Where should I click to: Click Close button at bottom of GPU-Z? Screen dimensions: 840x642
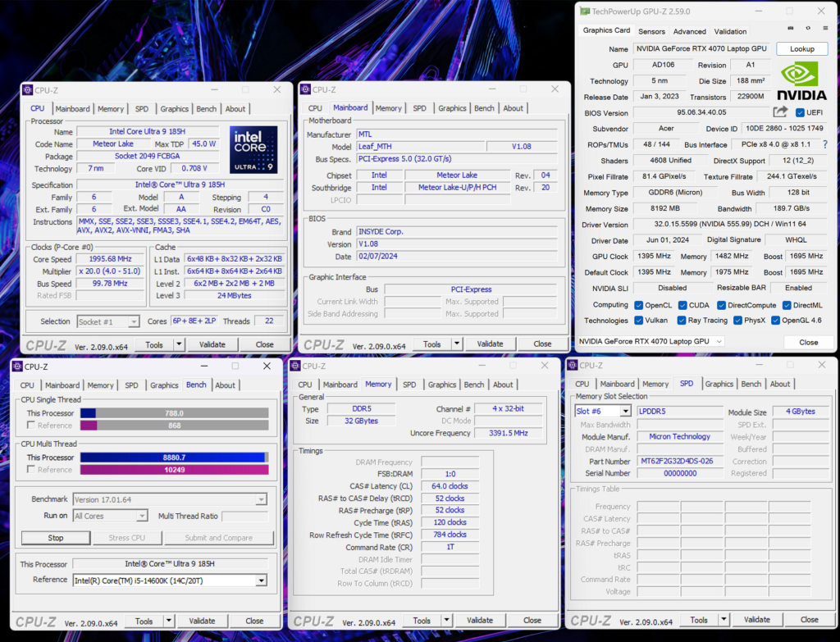(x=808, y=342)
